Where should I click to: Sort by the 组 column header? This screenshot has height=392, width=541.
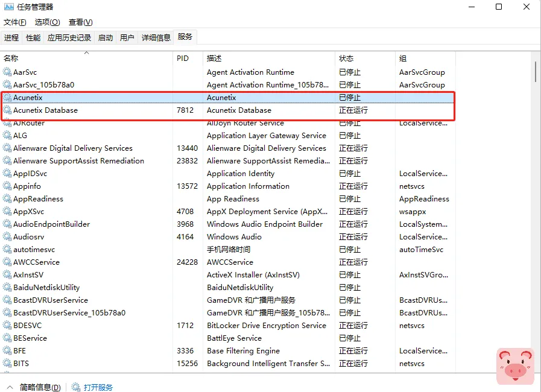pos(425,58)
